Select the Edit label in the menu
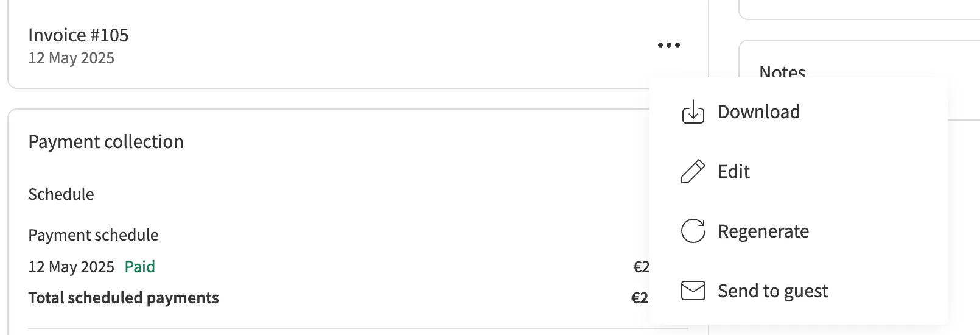The height and width of the screenshot is (335, 980). coord(733,172)
